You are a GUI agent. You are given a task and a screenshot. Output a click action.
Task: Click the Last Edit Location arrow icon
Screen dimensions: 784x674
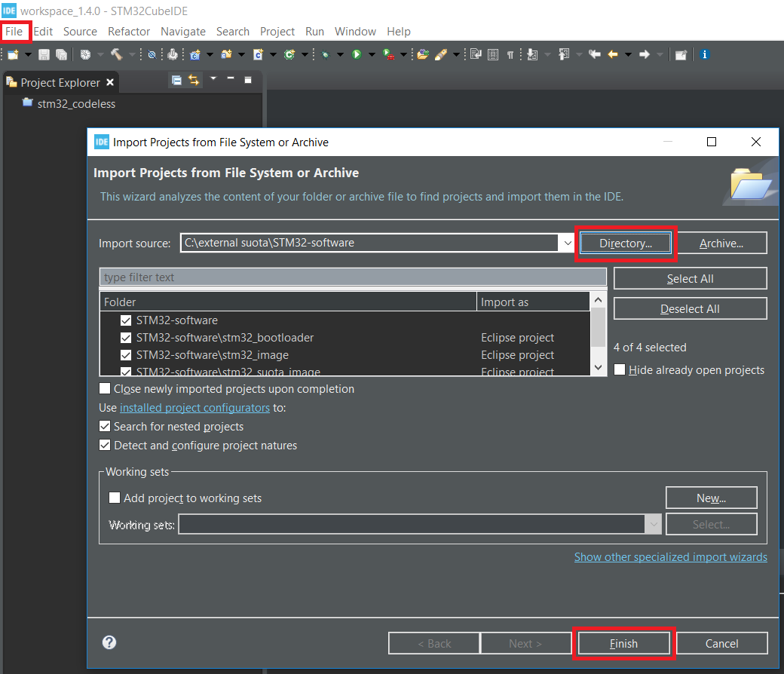pyautogui.click(x=595, y=54)
